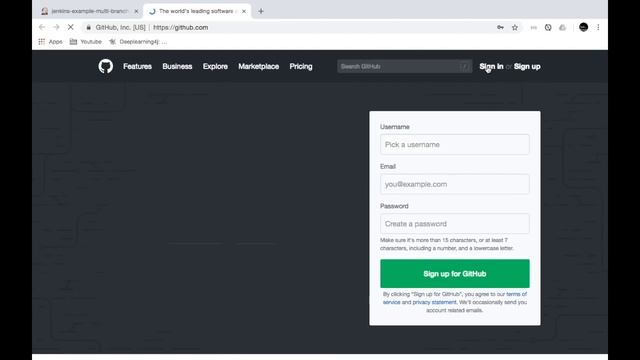The height and width of the screenshot is (360, 640).
Task: Click the Sign up for GitHub button
Action: tap(455, 273)
